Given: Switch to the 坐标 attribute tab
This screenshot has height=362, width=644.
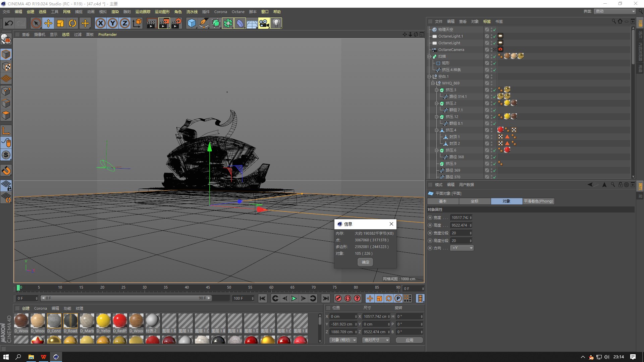Looking at the screenshot, I should (x=475, y=201).
